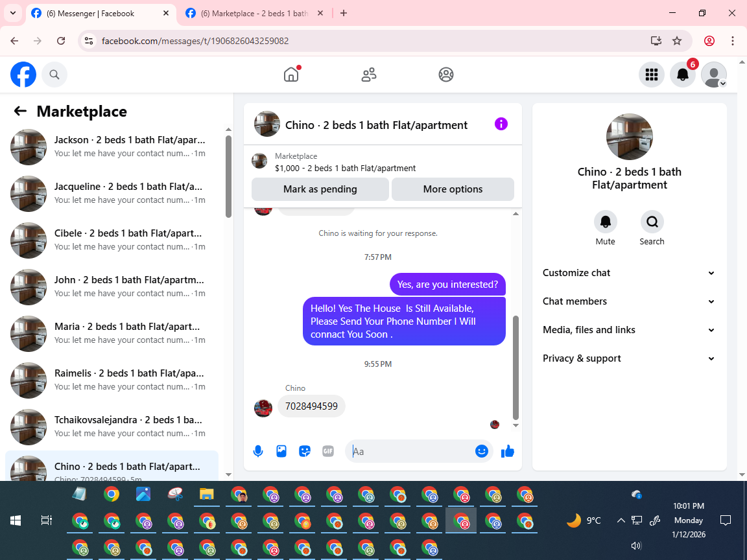Open John conversation

pyautogui.click(x=112, y=287)
